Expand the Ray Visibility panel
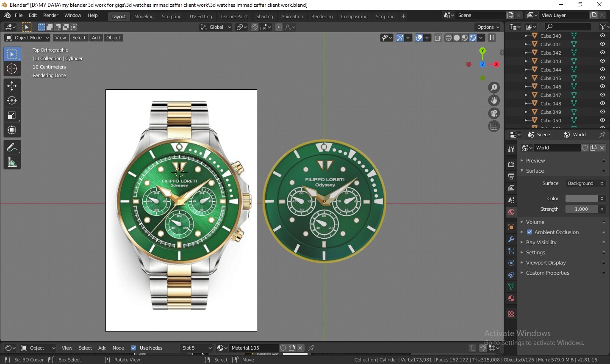This screenshot has width=610, height=364. tap(541, 243)
